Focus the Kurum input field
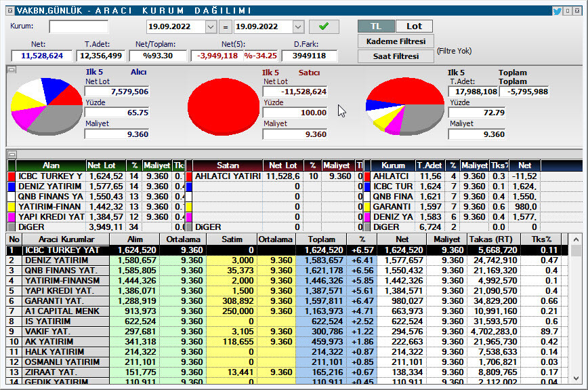Viewport: 588px width, 390px height. pyautogui.click(x=79, y=26)
